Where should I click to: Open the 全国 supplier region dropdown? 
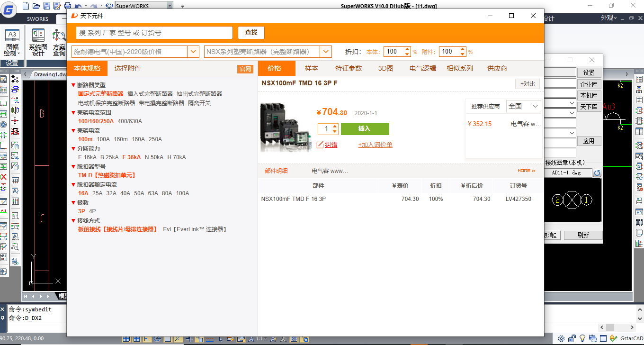(523, 107)
